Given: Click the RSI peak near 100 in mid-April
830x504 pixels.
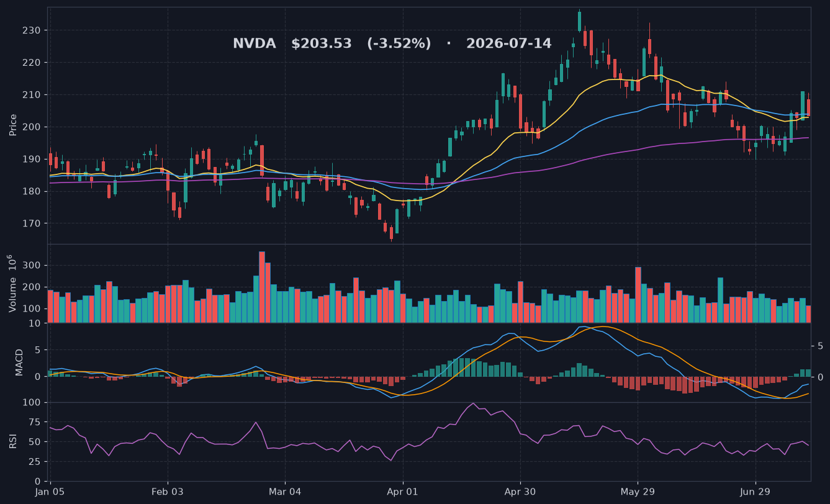Looking at the screenshot, I should 473,403.
